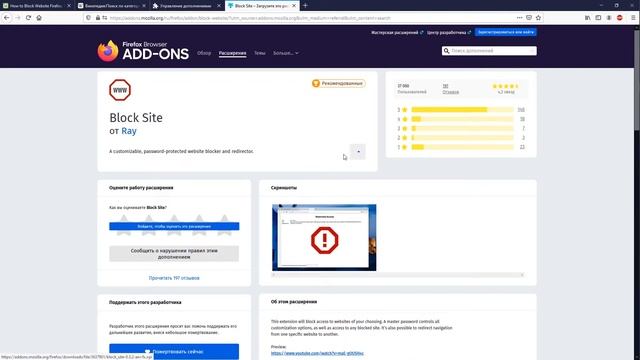
Task: Click the Firefox Add-ons logo
Action: [143, 51]
